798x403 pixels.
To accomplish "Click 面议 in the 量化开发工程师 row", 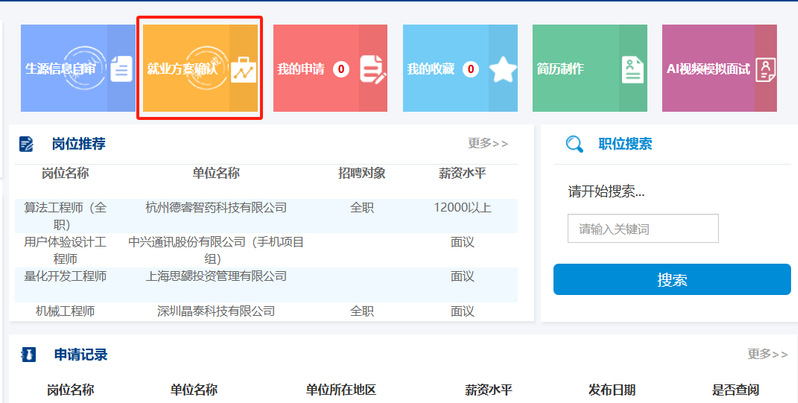I will [462, 276].
